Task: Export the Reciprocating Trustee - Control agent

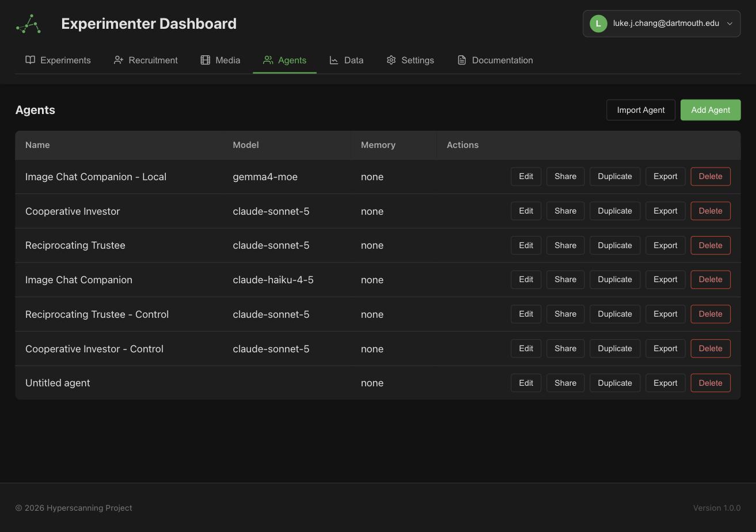Action: click(x=665, y=314)
